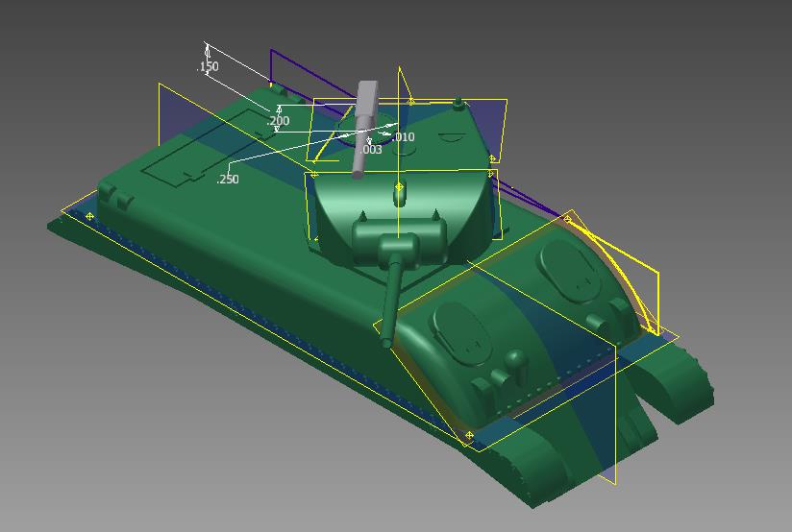Select the gray machine gun on the turret
The width and height of the screenshot is (792, 532).
click(x=363, y=127)
